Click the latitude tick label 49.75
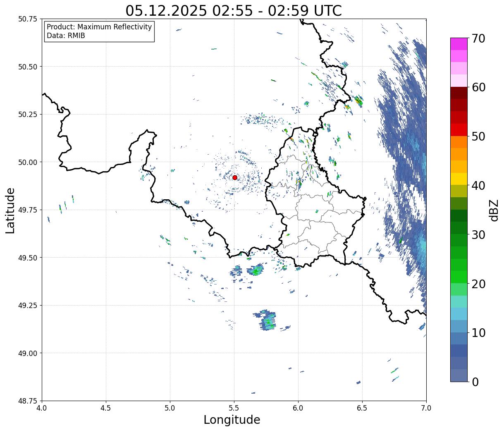The image size is (504, 430). 28,210
